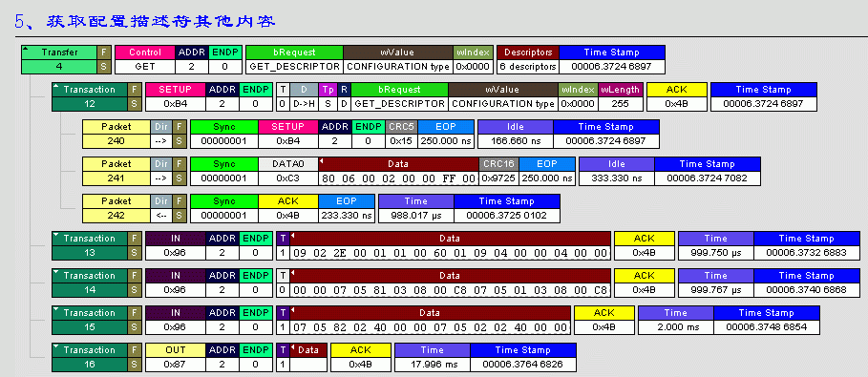Image resolution: width=868 pixels, height=377 pixels.
Task: Click the S flag of Transaction 16
Action: coord(134,365)
